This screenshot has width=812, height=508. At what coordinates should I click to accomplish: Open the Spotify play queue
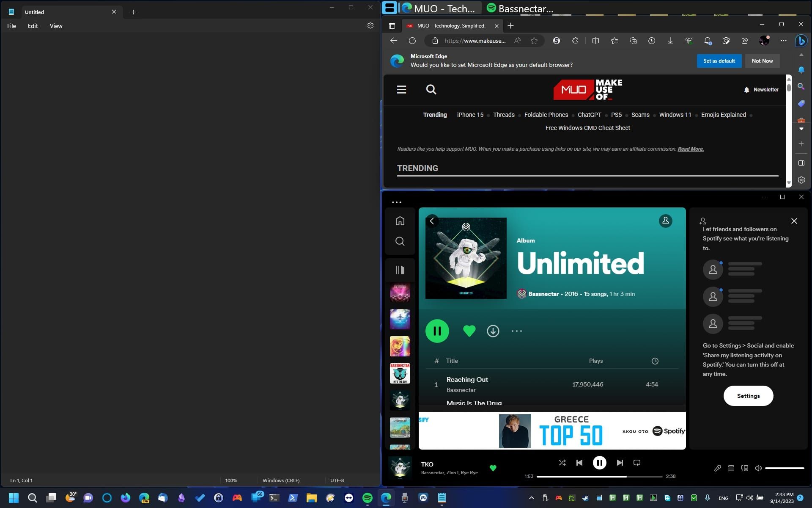click(x=731, y=468)
